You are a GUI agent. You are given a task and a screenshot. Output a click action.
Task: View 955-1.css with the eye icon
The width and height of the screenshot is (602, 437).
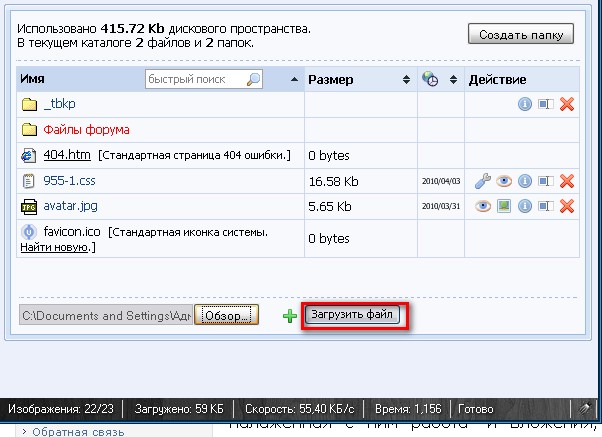tap(504, 181)
